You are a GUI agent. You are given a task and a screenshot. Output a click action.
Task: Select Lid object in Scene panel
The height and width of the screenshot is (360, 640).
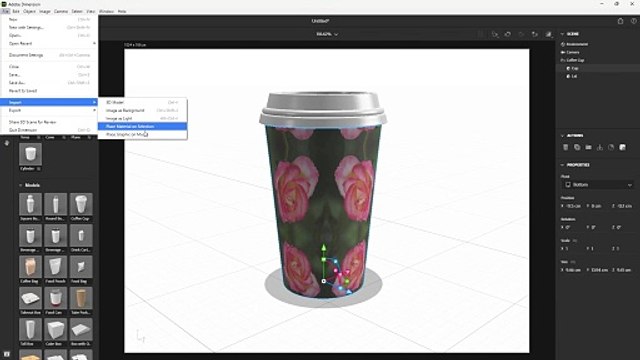(x=574, y=76)
